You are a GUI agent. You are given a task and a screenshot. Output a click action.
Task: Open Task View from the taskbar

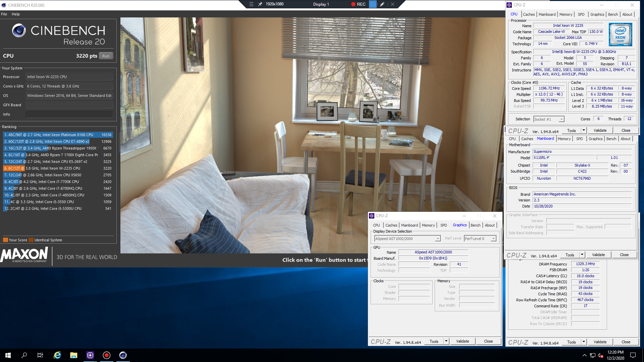tap(40, 355)
